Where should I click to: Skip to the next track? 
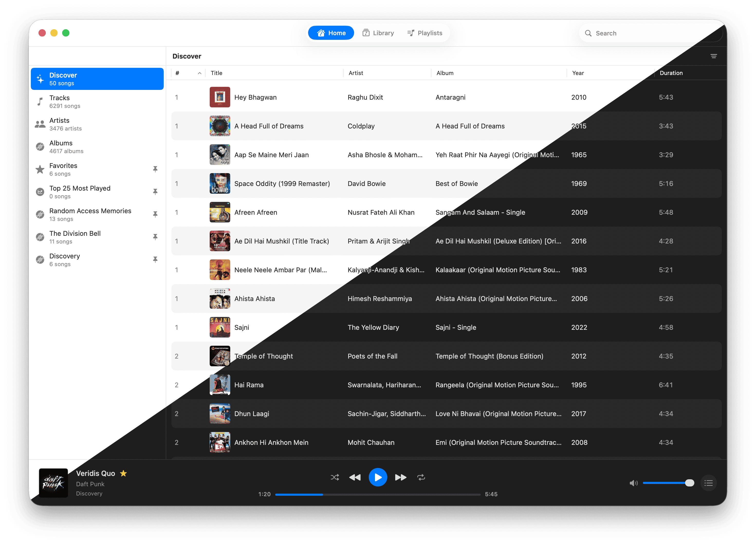[400, 477]
